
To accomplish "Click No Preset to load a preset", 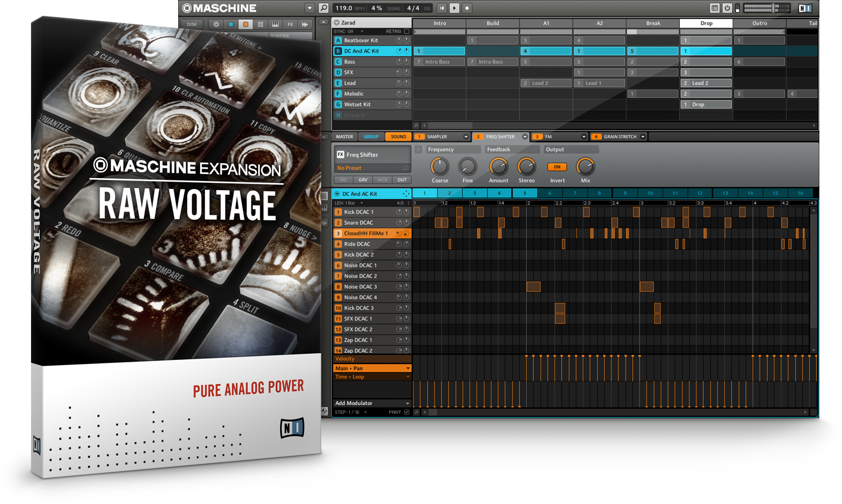I will [x=358, y=168].
